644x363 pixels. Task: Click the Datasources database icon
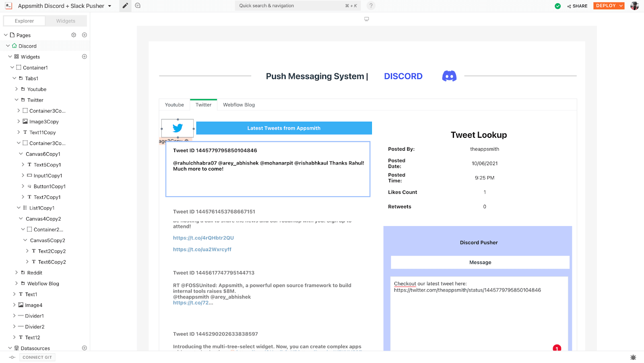pyautogui.click(x=17, y=348)
